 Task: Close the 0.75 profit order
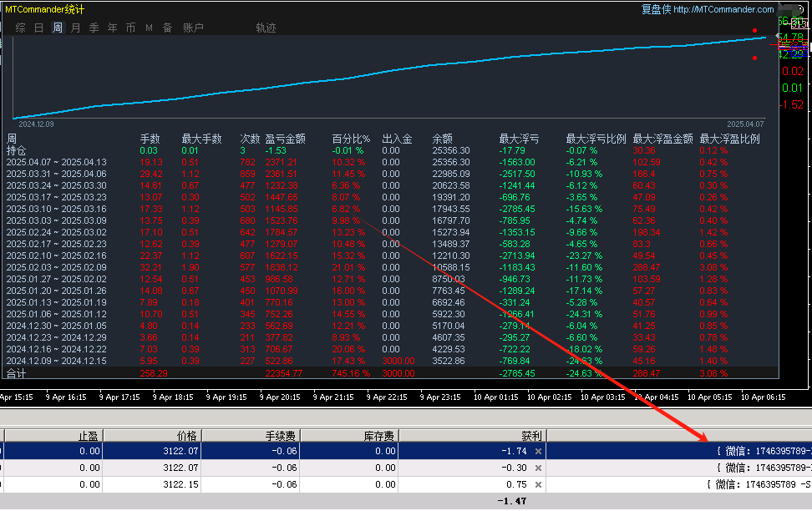tap(538, 484)
